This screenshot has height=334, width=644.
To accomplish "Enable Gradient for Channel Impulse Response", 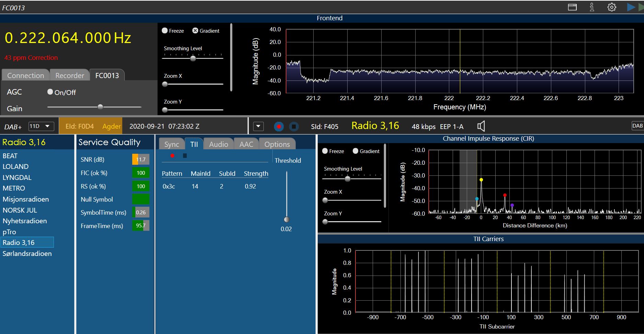I will point(355,151).
